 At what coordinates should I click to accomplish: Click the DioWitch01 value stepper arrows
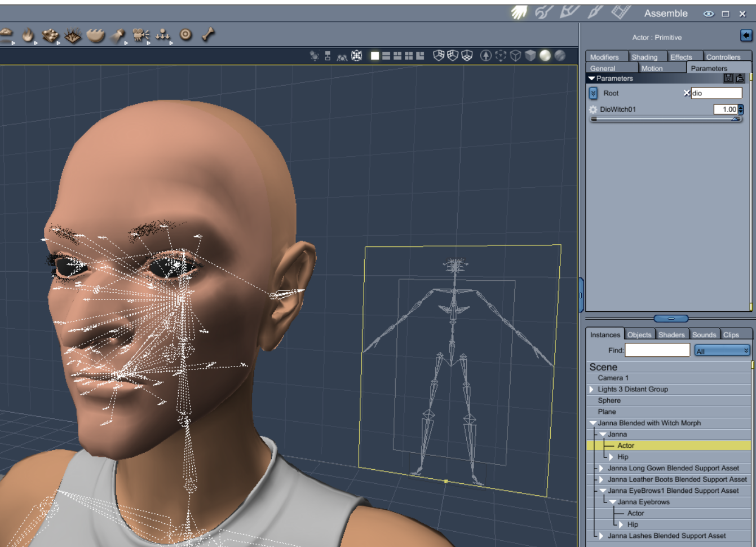pyautogui.click(x=741, y=109)
